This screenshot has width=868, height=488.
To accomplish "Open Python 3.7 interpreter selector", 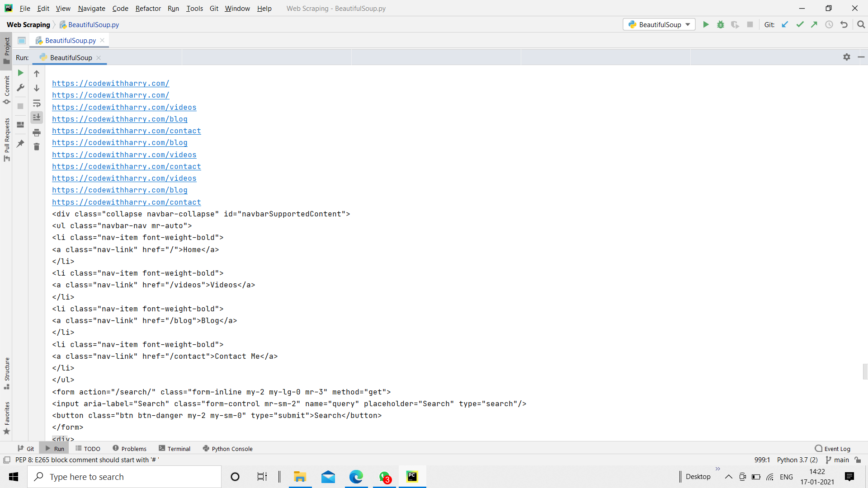I will pos(797,460).
